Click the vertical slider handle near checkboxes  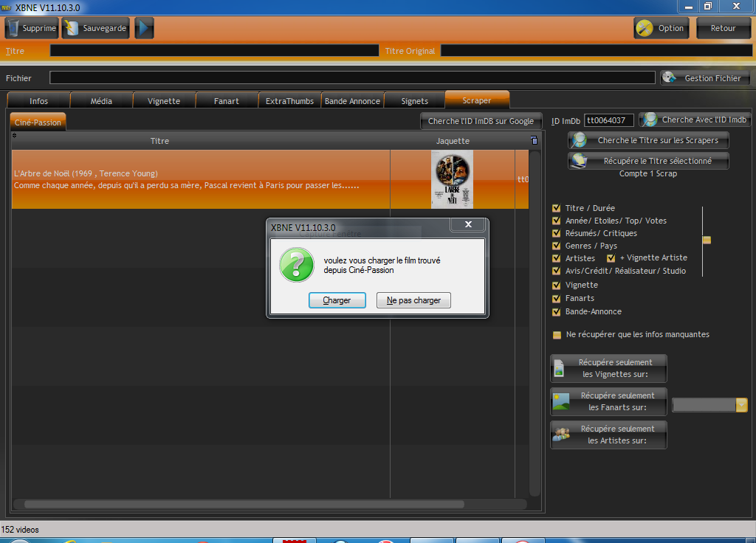coord(707,240)
